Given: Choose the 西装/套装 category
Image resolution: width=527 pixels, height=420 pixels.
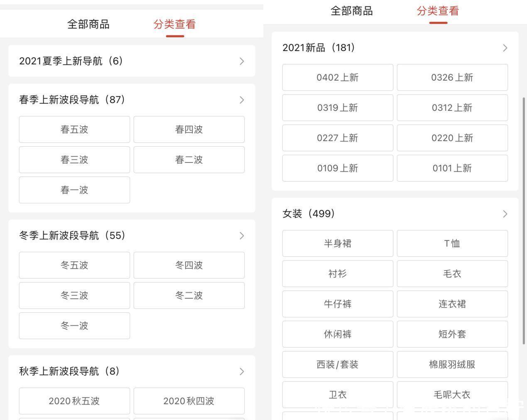Looking at the screenshot, I should coord(337,364).
